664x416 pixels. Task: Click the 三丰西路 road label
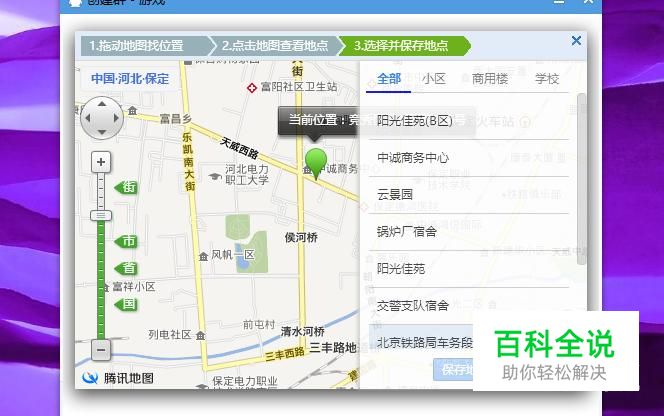tap(285, 354)
